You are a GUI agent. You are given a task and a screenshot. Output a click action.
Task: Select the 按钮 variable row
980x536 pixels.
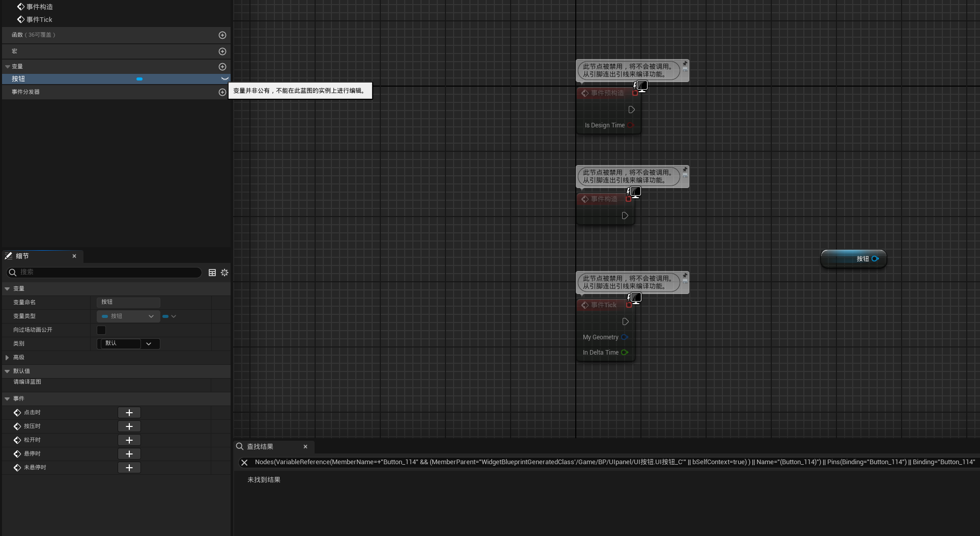[116, 79]
